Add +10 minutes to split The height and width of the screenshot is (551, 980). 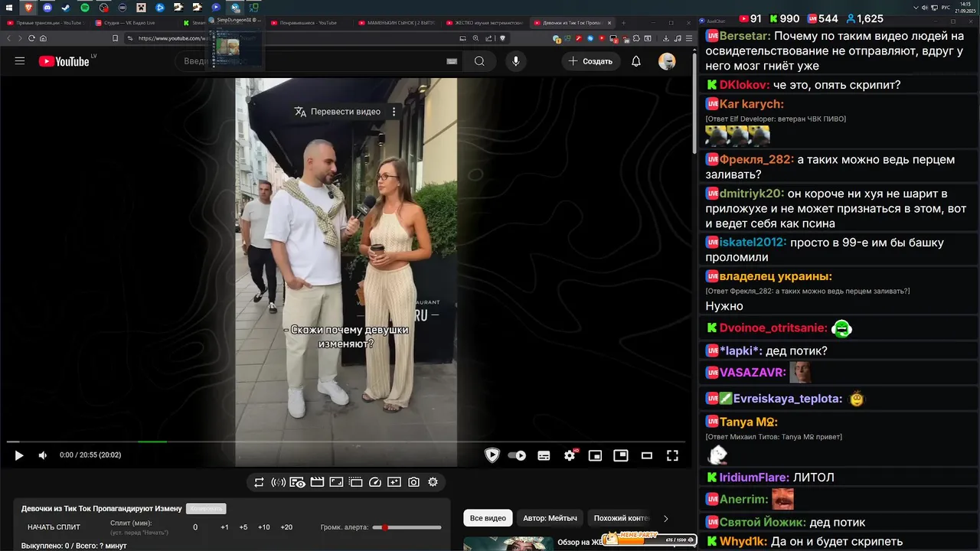point(263,527)
